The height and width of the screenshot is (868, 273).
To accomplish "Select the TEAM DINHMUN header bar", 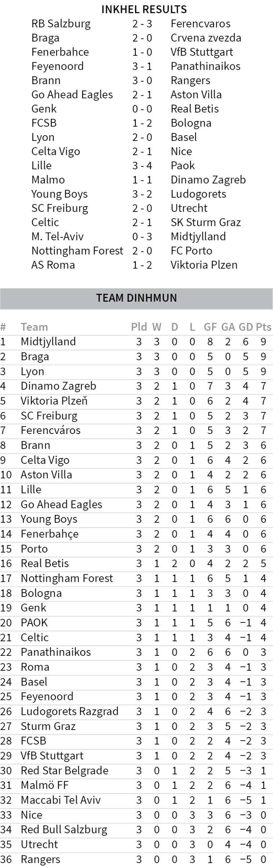I will pyautogui.click(x=136, y=298).
